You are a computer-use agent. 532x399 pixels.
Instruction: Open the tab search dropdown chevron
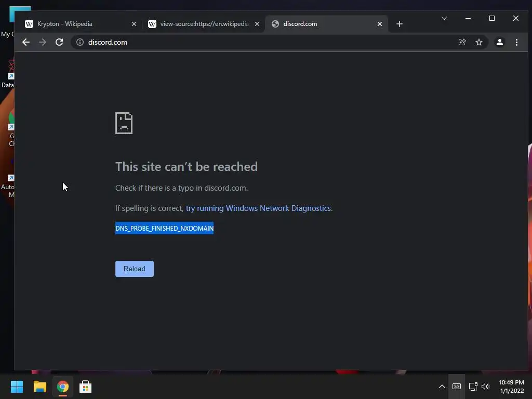(x=444, y=18)
